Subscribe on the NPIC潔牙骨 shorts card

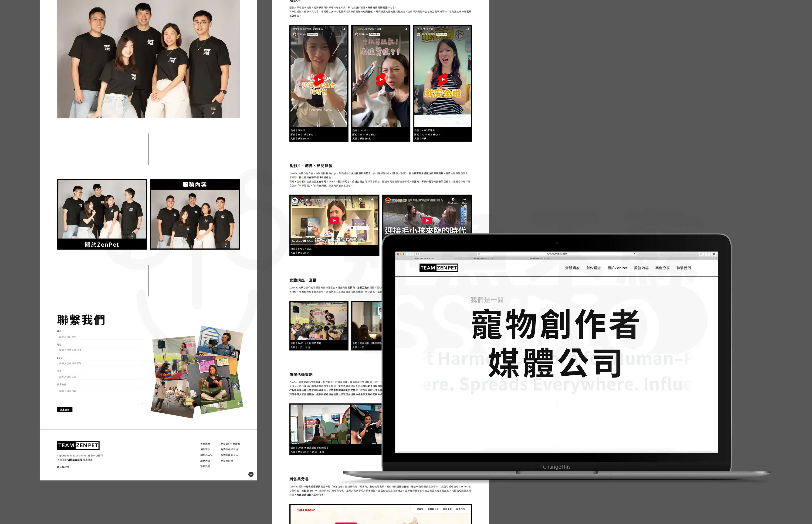click(441, 34)
